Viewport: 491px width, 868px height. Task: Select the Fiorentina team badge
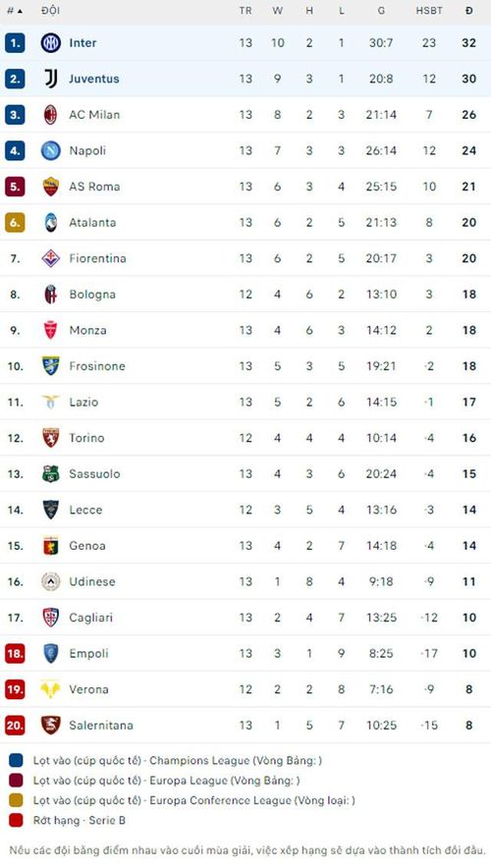(x=51, y=258)
